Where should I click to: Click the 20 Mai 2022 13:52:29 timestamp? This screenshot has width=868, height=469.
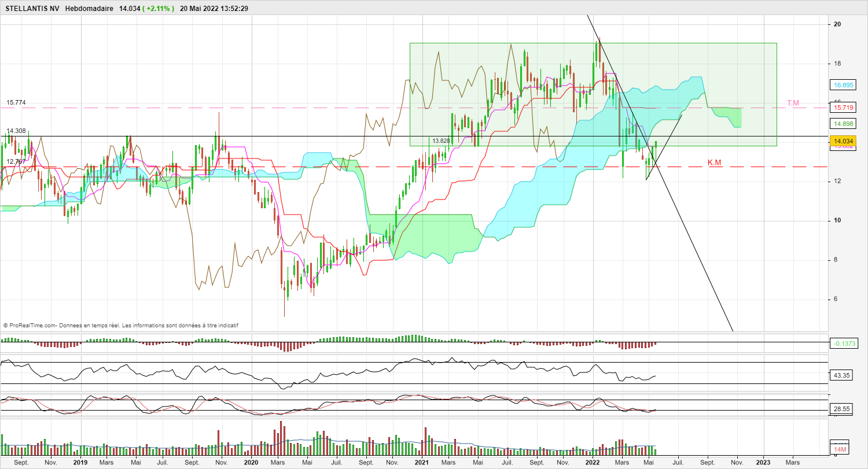(214, 9)
